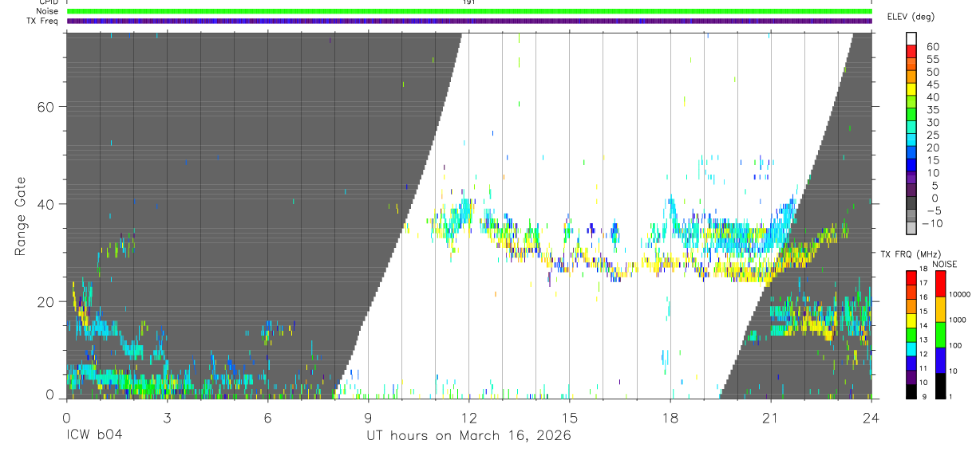Click the black 9 MHz TX frequency swatch

911,391
